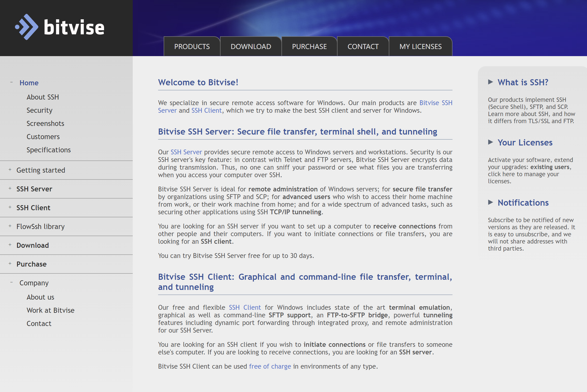Open Specifications in the sidebar

(49, 150)
